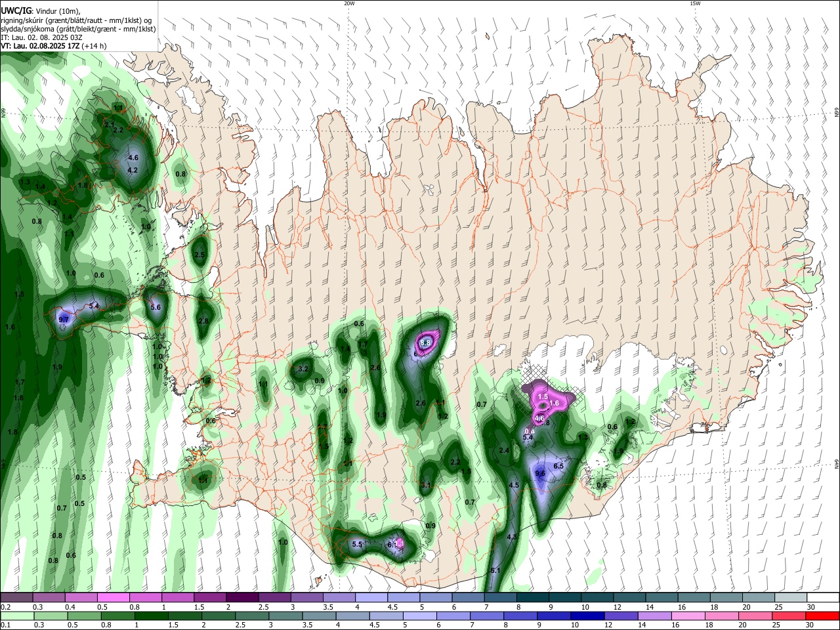The image size is (840, 630).
Task: Click the 2.1 precipitation value
Action: 110,124
